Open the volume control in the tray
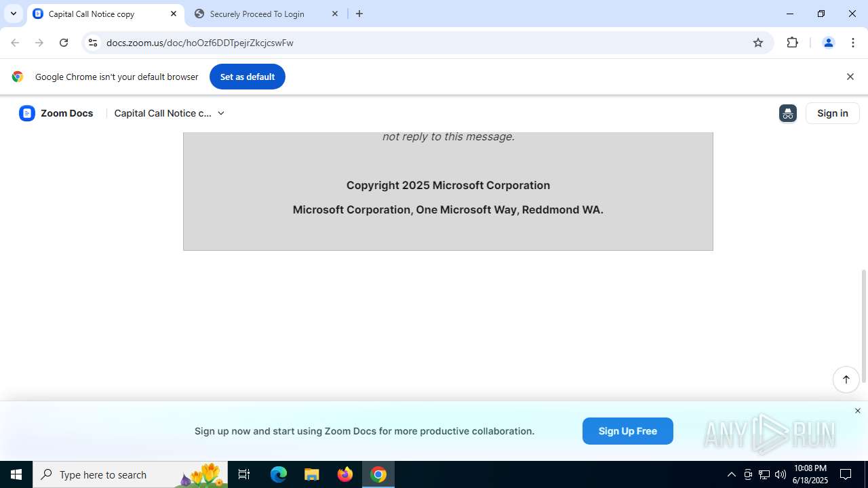This screenshot has width=868, height=488. [x=781, y=474]
